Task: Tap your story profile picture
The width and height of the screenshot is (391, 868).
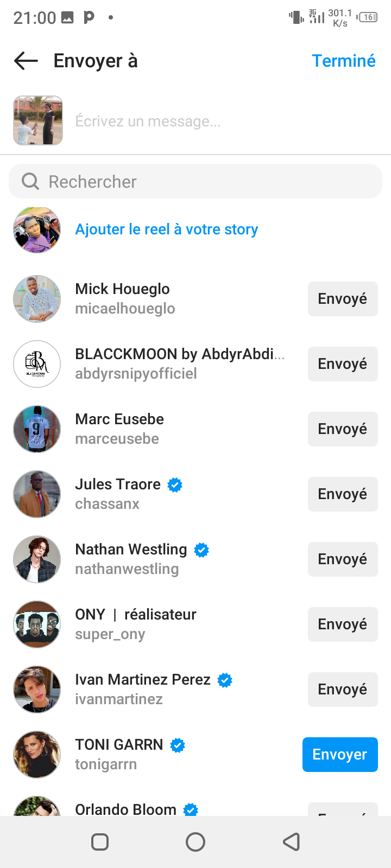Action: pos(37,230)
